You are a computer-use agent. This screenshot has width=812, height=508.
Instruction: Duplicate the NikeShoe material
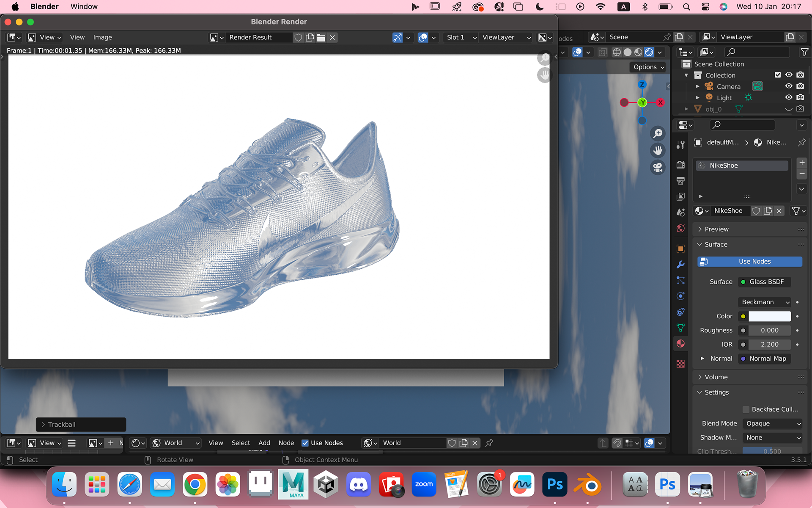(768, 211)
